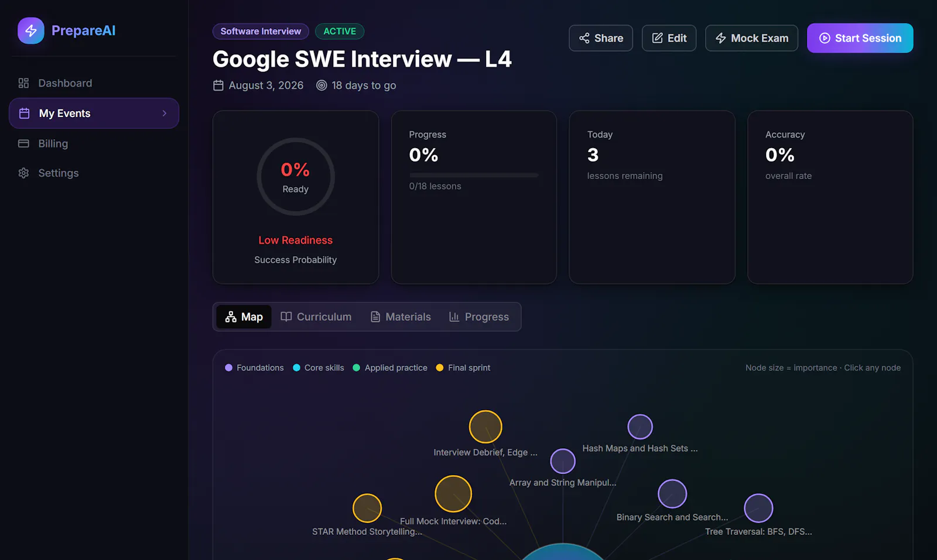Click the Final sprint legend dot
Viewport: 937px width, 560px height.
pyautogui.click(x=440, y=367)
